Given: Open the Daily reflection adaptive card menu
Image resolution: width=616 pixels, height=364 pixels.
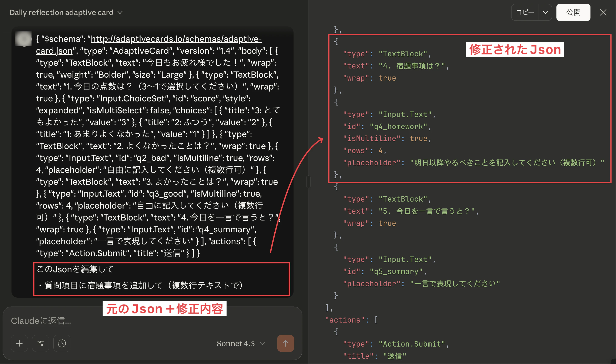Looking at the screenshot, I should (x=66, y=13).
